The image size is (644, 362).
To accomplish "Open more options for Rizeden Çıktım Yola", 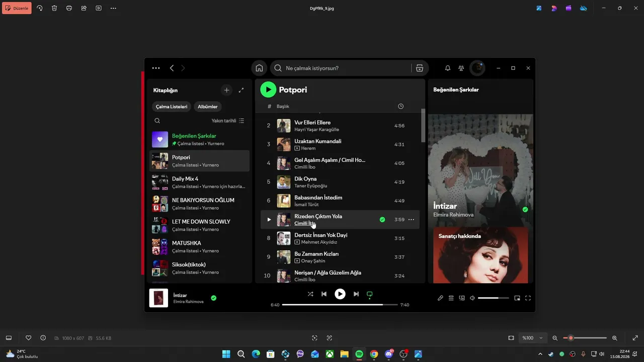I will [411, 220].
